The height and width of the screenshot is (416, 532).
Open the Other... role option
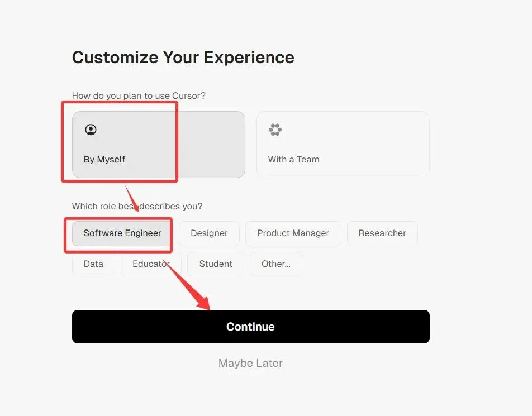(276, 264)
